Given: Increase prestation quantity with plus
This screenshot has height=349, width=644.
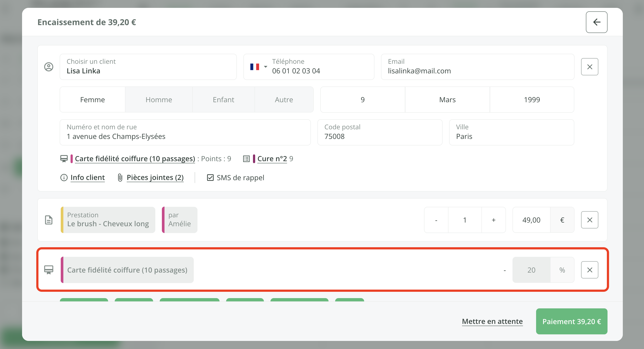Looking at the screenshot, I should pos(493,220).
